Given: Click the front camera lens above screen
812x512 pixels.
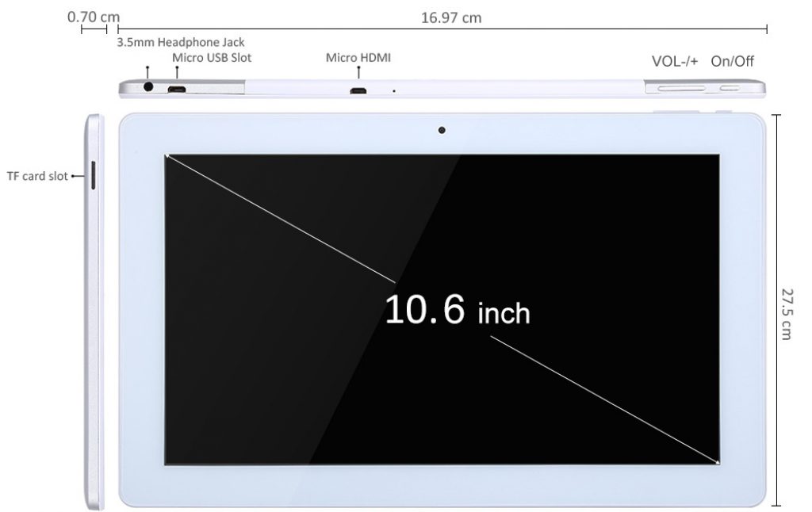Looking at the screenshot, I should [x=441, y=130].
